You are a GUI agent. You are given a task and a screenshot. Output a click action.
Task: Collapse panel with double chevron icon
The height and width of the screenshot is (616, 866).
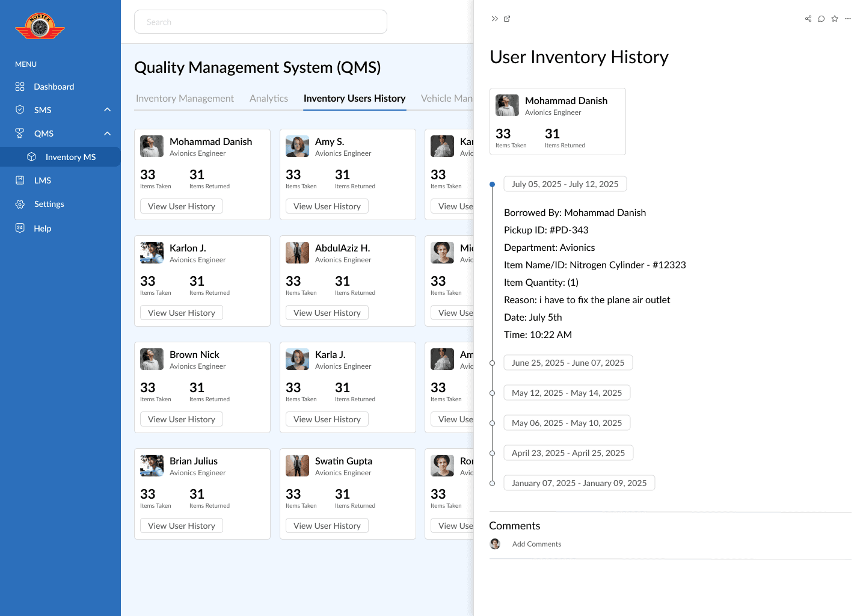tap(494, 19)
